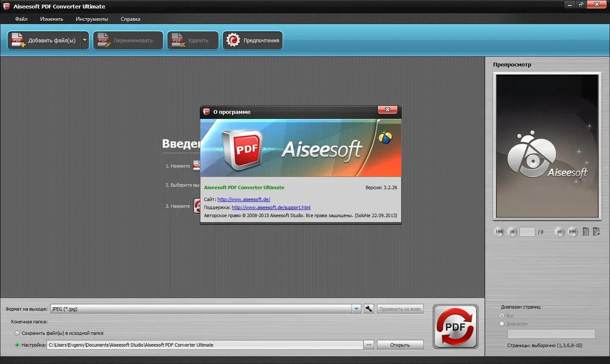Viewport: 610px width, 364px height.
Task: Close the О программе dialog
Action: point(388,110)
